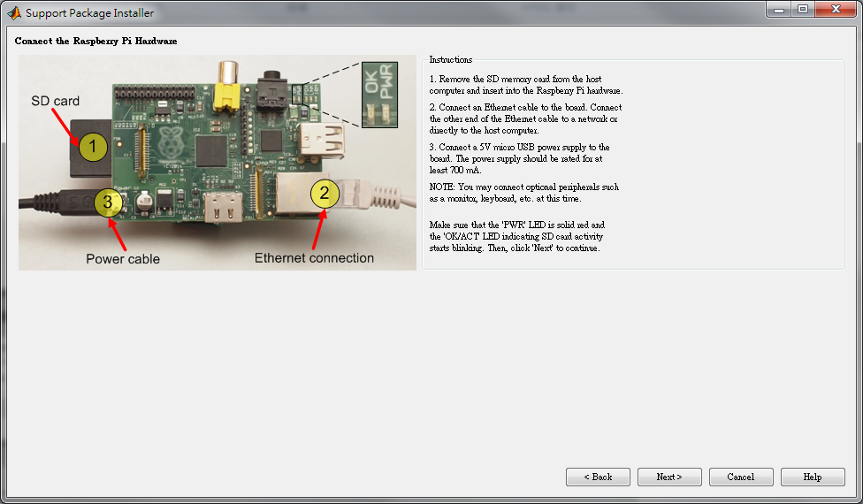Click instruction 2 about the Ethernet cable
The width and height of the screenshot is (863, 504).
[525, 118]
